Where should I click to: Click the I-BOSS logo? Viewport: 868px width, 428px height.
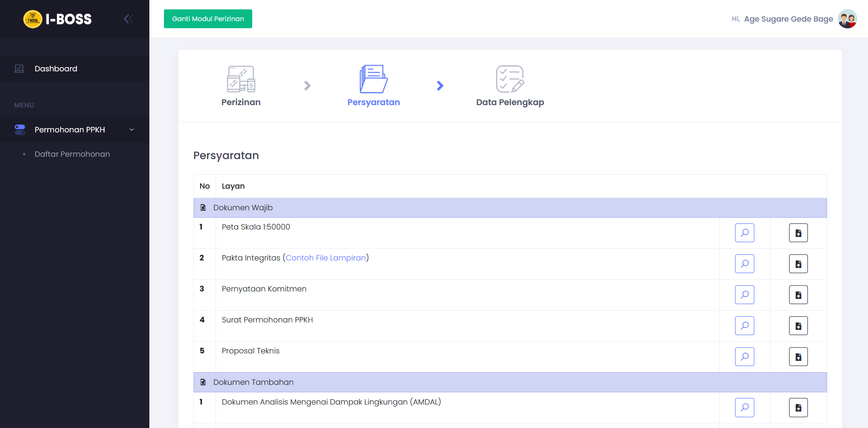pos(57,19)
